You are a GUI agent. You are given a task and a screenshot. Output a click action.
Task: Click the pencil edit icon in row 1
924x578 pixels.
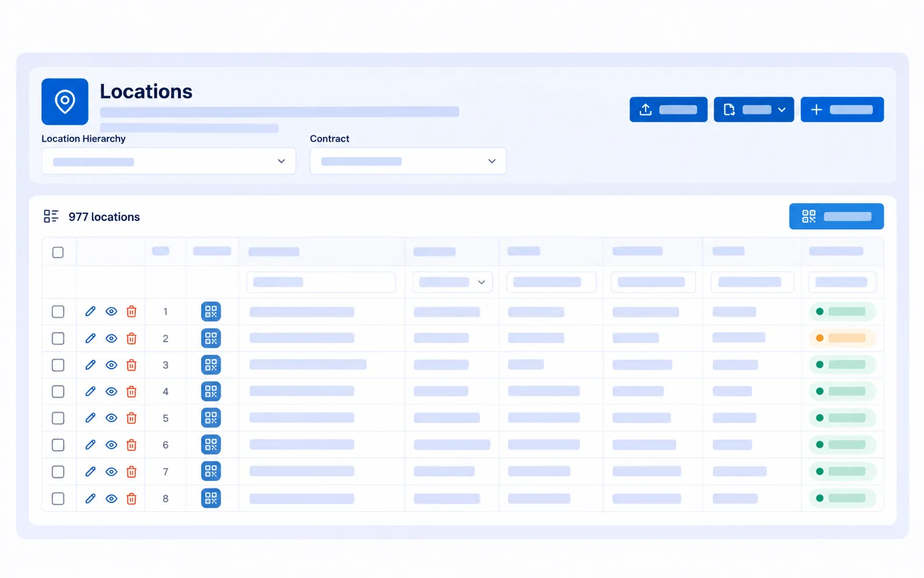click(90, 312)
